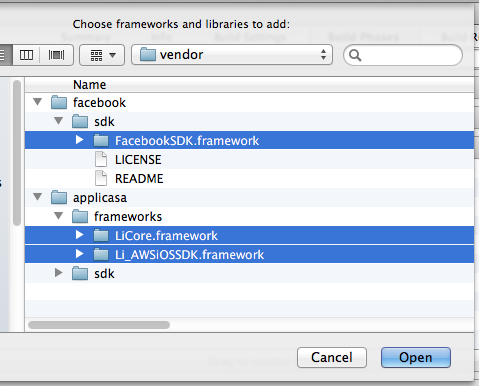
Task: Select the 'applicasa' row text
Action: pos(100,198)
